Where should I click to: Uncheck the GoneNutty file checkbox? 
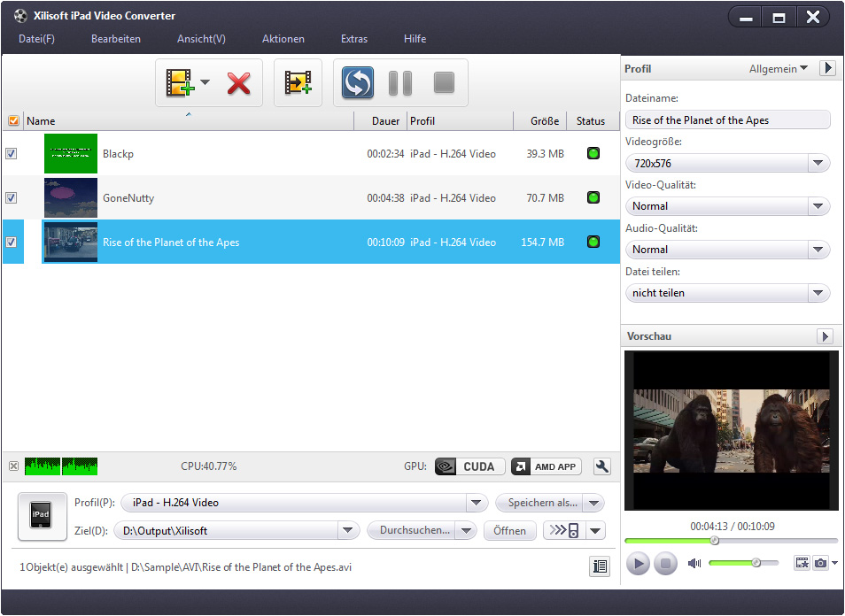click(x=11, y=197)
